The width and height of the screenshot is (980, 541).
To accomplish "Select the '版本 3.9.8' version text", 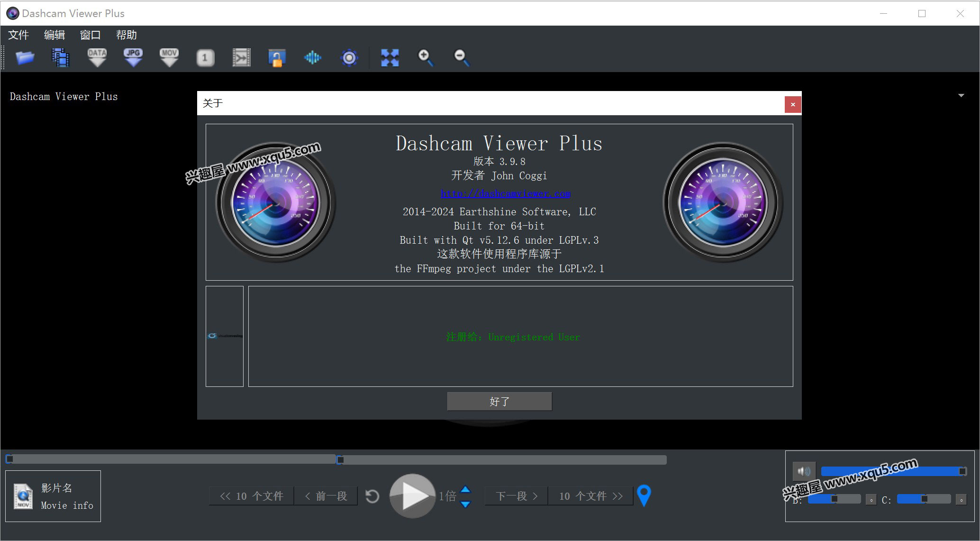I will 499,161.
